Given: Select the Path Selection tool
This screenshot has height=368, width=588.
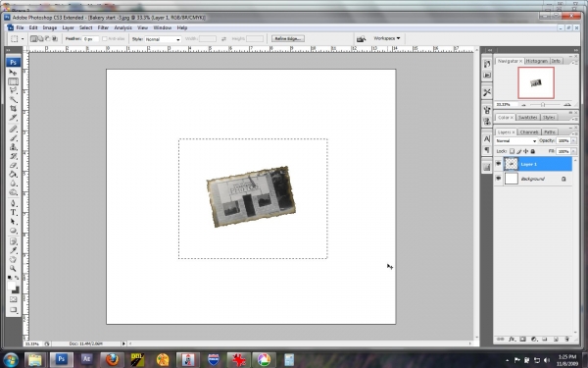Looking at the screenshot, I should pyautogui.click(x=13, y=222).
